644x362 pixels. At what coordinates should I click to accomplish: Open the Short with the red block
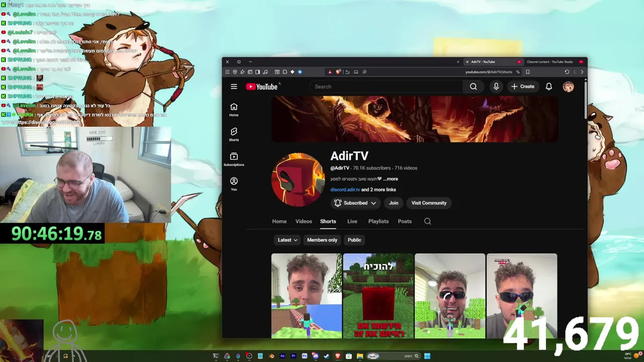point(378,296)
